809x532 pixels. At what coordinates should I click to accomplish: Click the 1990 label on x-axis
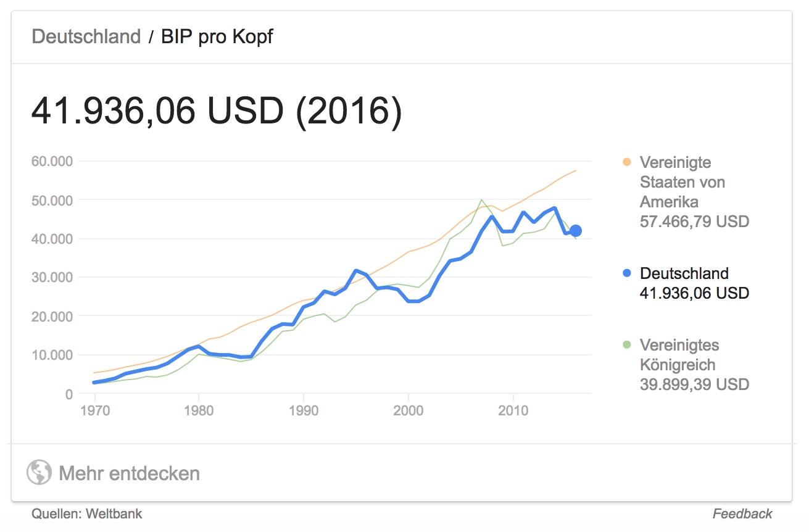pos(303,410)
